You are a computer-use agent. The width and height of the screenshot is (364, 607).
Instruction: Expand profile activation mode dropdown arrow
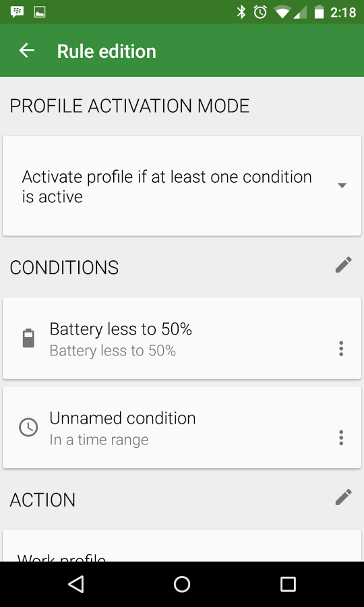point(342,185)
